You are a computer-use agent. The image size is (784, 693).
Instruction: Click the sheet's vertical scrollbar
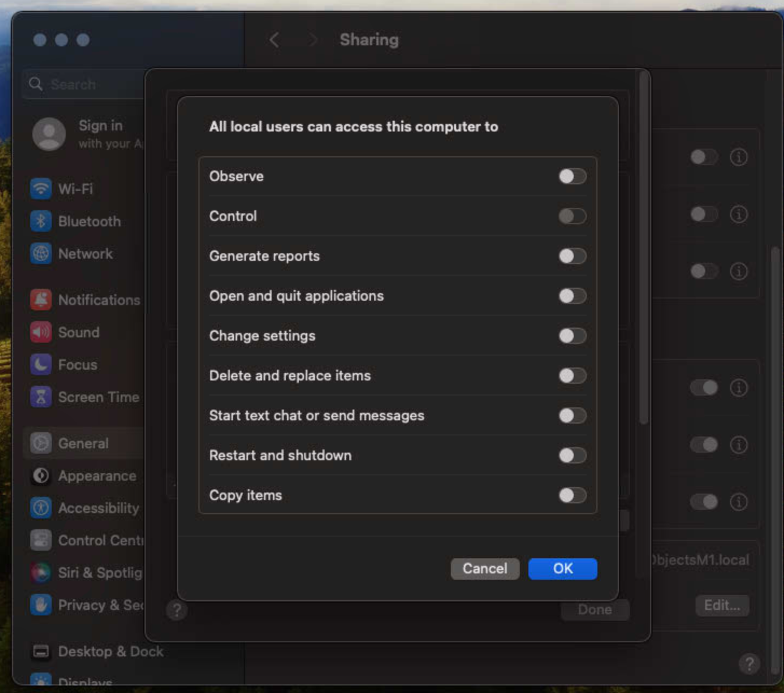(x=643, y=248)
